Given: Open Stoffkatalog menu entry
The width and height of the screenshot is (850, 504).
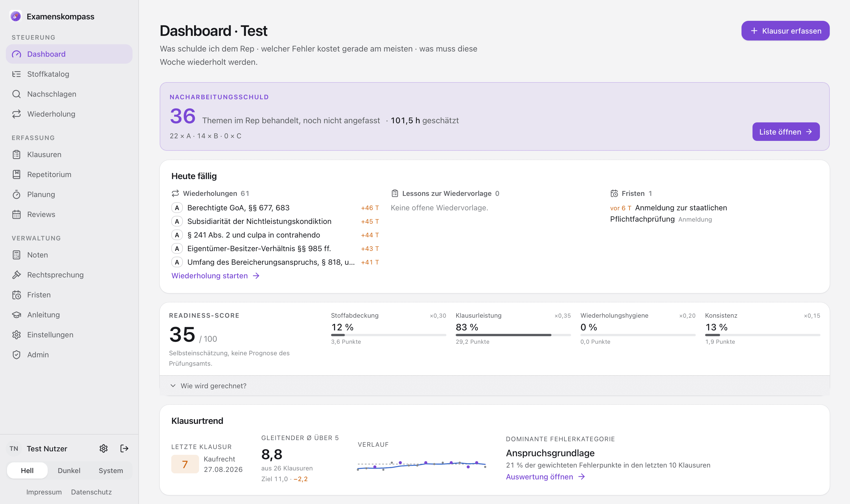Looking at the screenshot, I should tap(69, 74).
